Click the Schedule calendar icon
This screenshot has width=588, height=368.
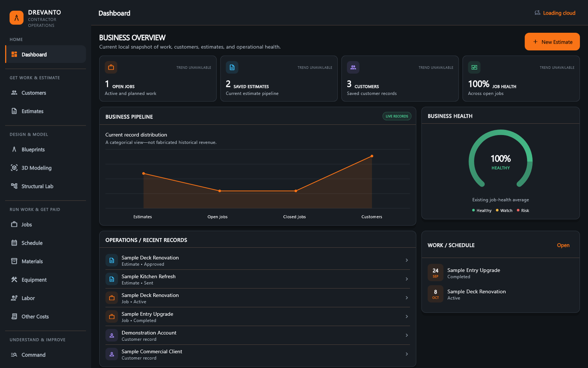14,243
